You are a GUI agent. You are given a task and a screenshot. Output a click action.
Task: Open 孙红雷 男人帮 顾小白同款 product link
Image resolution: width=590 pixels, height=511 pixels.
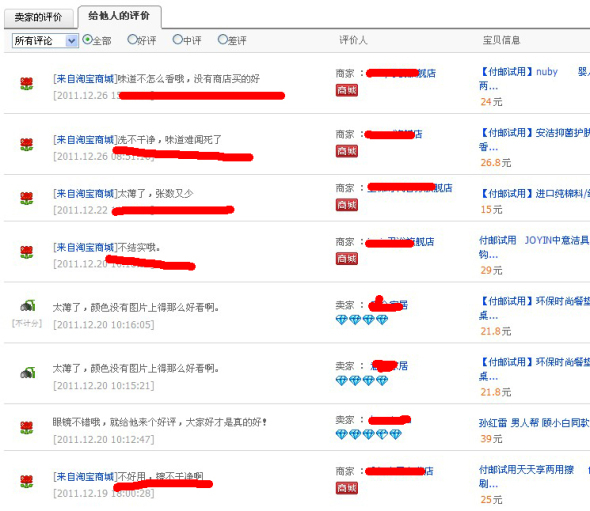[534, 423]
